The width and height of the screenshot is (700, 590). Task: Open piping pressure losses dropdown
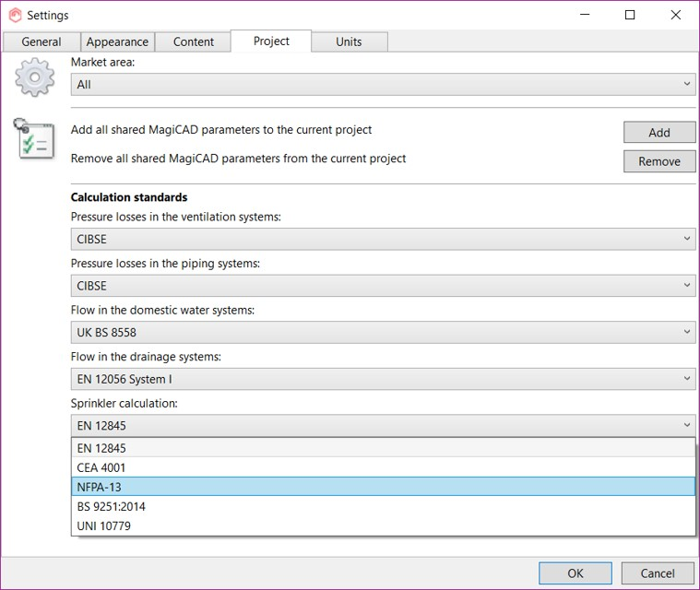(383, 286)
